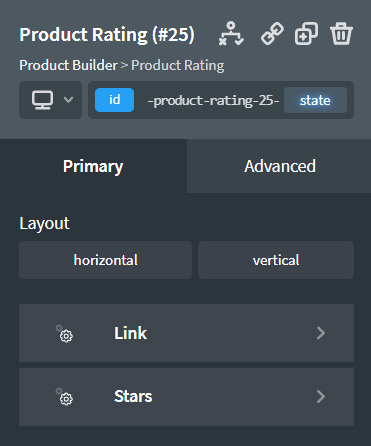
Task: Duplicate the Product Rating element
Action: click(x=306, y=34)
